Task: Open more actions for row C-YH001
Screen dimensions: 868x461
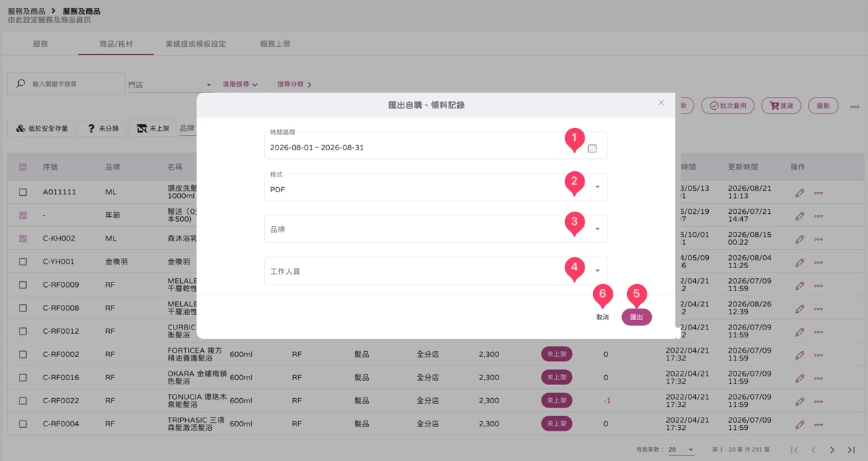Action: 819,262
